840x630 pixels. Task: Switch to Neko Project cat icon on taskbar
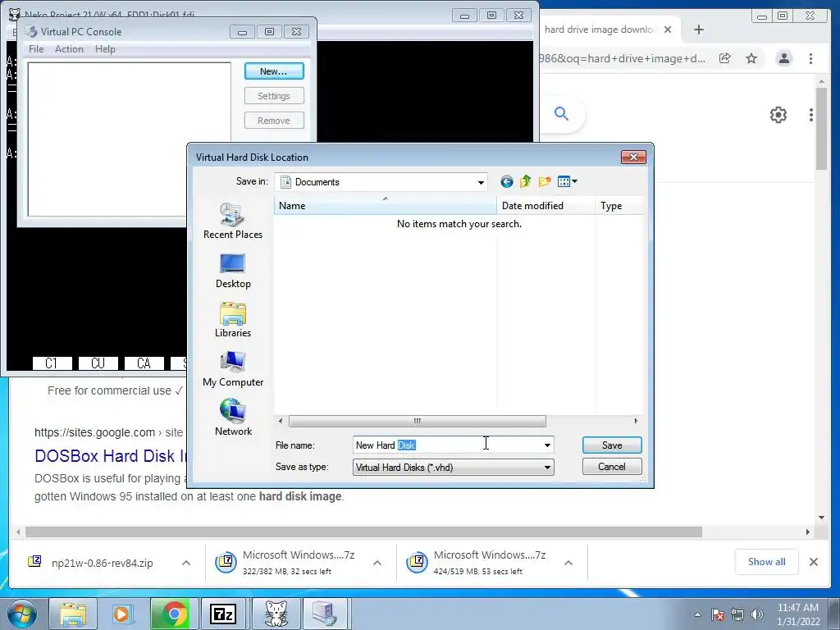pyautogui.click(x=276, y=614)
